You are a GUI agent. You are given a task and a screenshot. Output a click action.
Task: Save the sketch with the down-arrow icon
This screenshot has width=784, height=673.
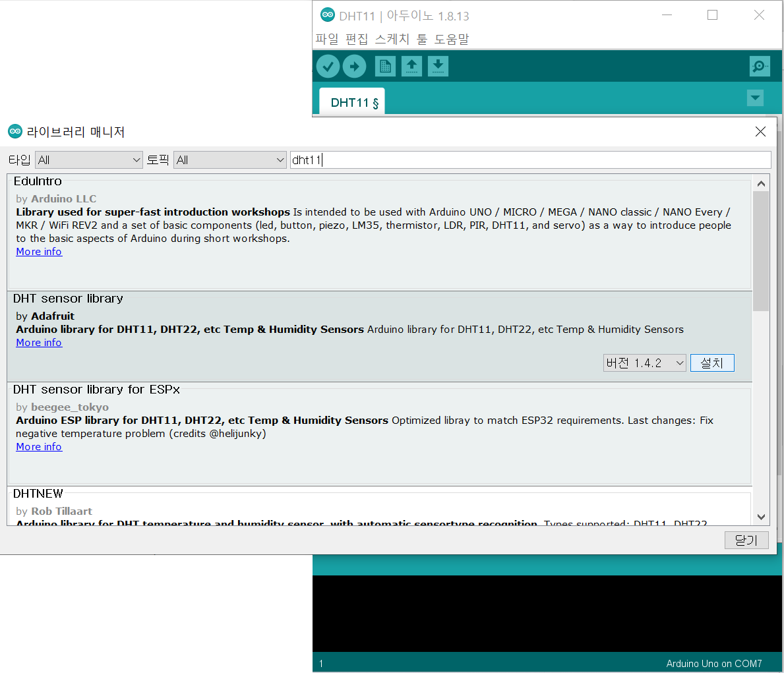point(438,66)
